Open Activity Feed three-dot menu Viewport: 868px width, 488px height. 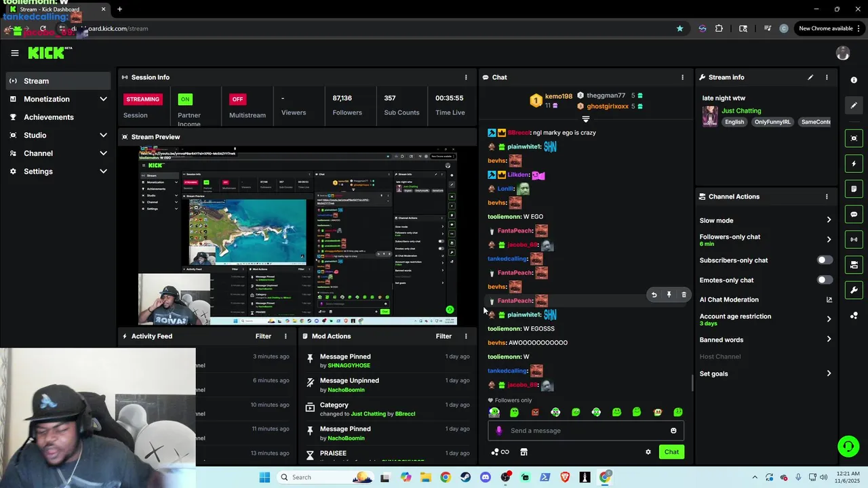pos(285,336)
